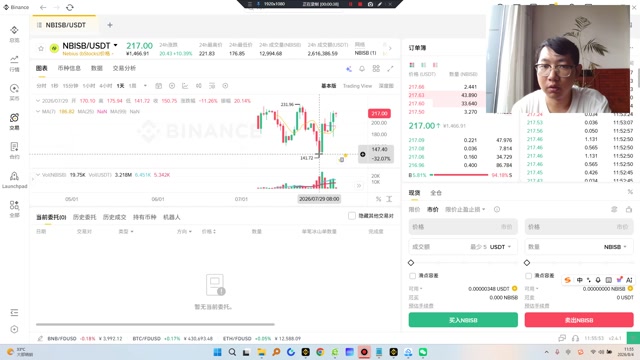Click the buy 成交额 amount input field
This screenshot has height=360, width=640.
coord(463,247)
